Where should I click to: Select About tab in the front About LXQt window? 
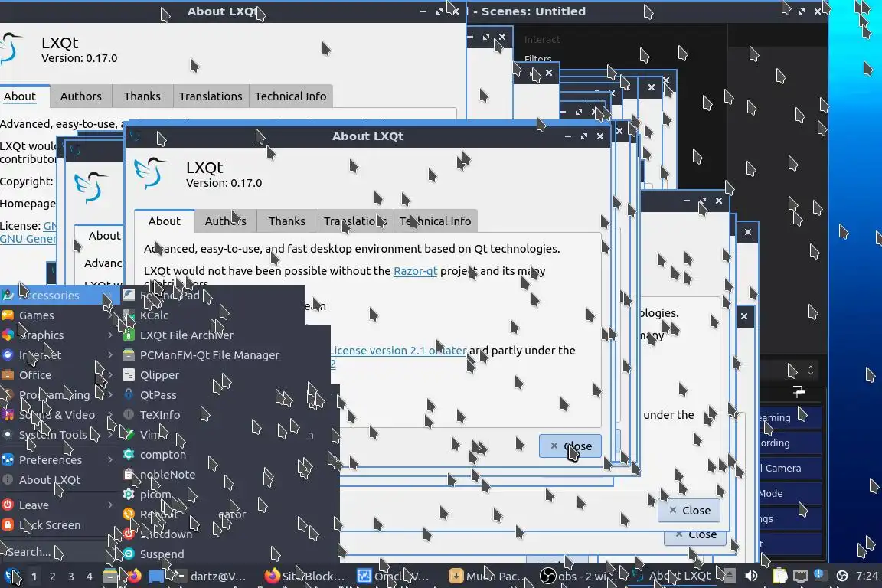[x=165, y=221]
